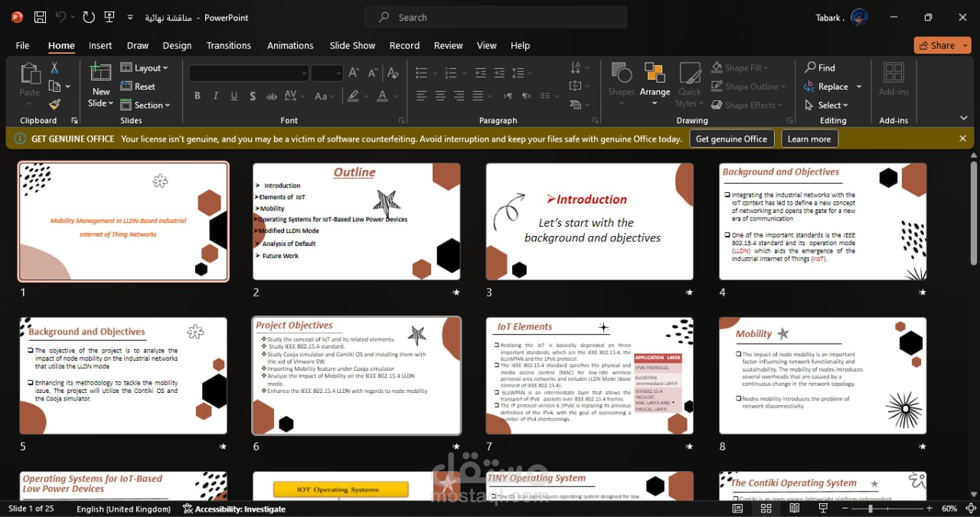Click the numbered list icon
The image size is (980, 517).
point(450,73)
